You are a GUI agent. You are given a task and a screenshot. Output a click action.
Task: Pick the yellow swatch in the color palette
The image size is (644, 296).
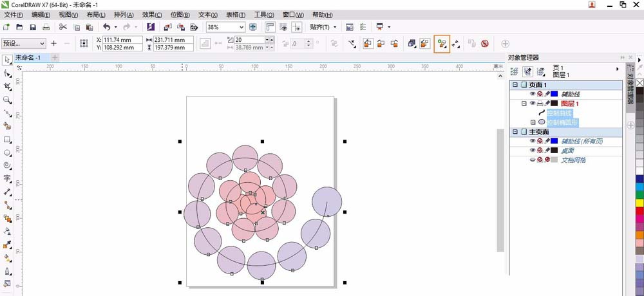coord(639,203)
